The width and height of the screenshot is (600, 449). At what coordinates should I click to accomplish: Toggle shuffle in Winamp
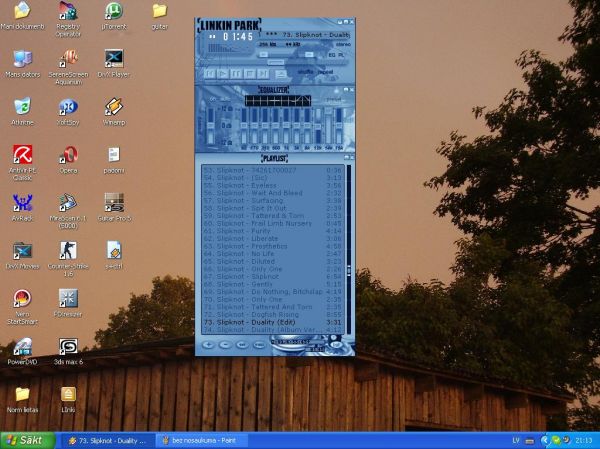[x=305, y=72]
